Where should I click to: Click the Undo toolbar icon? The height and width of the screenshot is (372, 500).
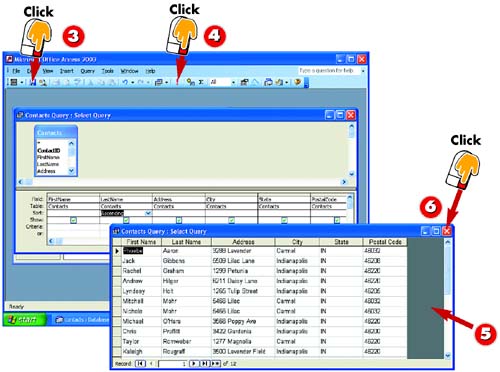pyautogui.click(x=125, y=82)
